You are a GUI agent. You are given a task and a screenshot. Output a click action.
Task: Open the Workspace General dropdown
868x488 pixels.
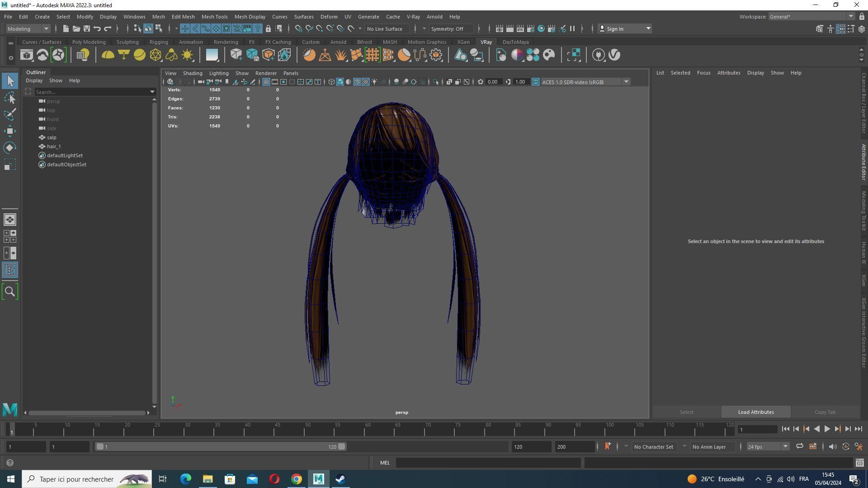point(811,17)
